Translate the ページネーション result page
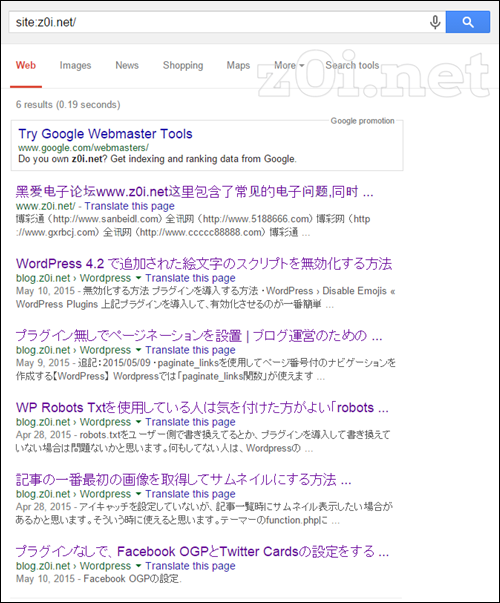The width and height of the screenshot is (500, 603). (x=190, y=350)
